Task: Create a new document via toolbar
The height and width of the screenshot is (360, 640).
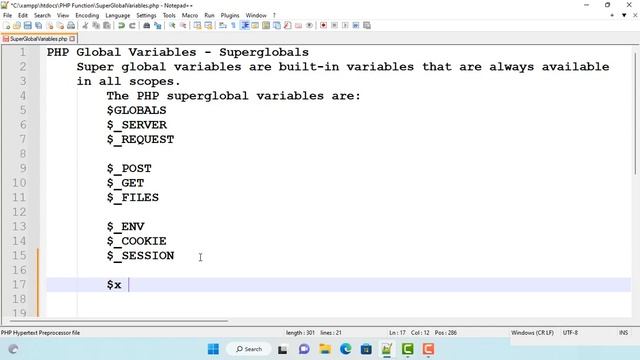Action: pos(7,25)
